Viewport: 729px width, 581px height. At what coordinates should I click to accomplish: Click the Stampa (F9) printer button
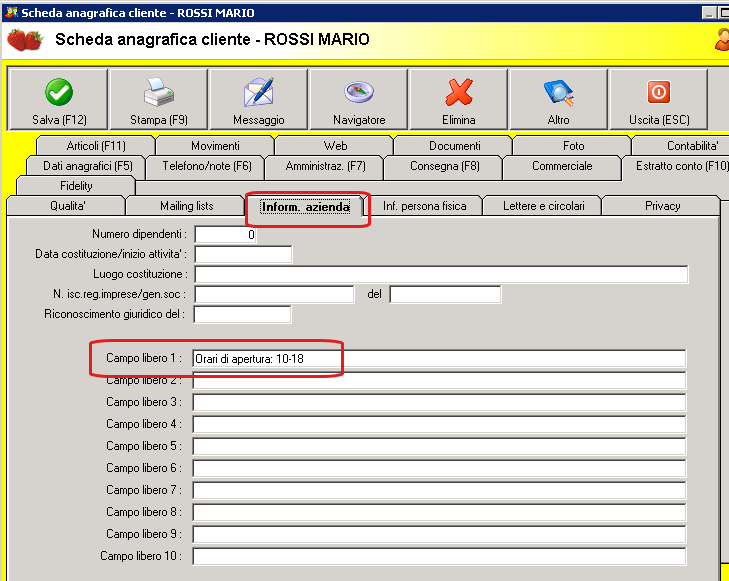click(159, 99)
